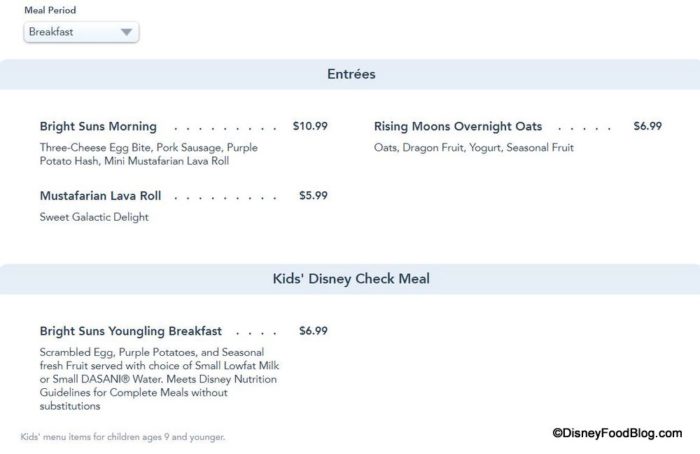Click the Meal Period label
The width and height of the screenshot is (700, 454).
point(50,11)
